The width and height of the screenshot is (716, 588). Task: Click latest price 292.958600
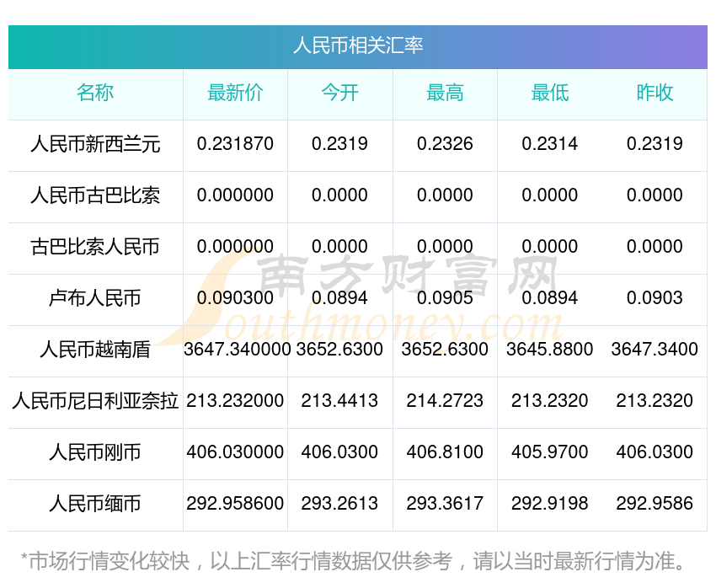point(235,503)
